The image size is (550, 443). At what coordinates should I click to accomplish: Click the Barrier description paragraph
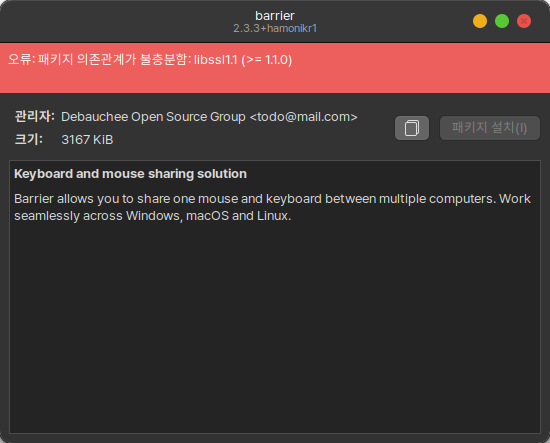coord(273,207)
